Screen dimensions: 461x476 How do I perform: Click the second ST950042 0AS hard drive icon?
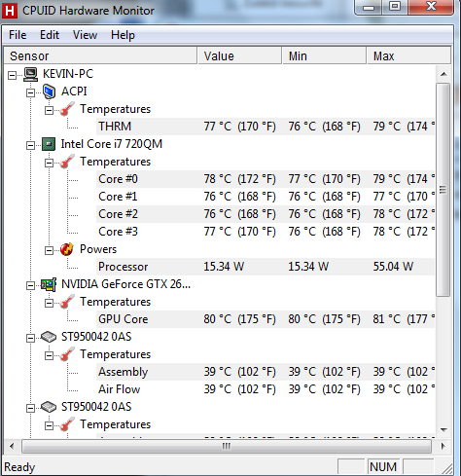[49, 407]
